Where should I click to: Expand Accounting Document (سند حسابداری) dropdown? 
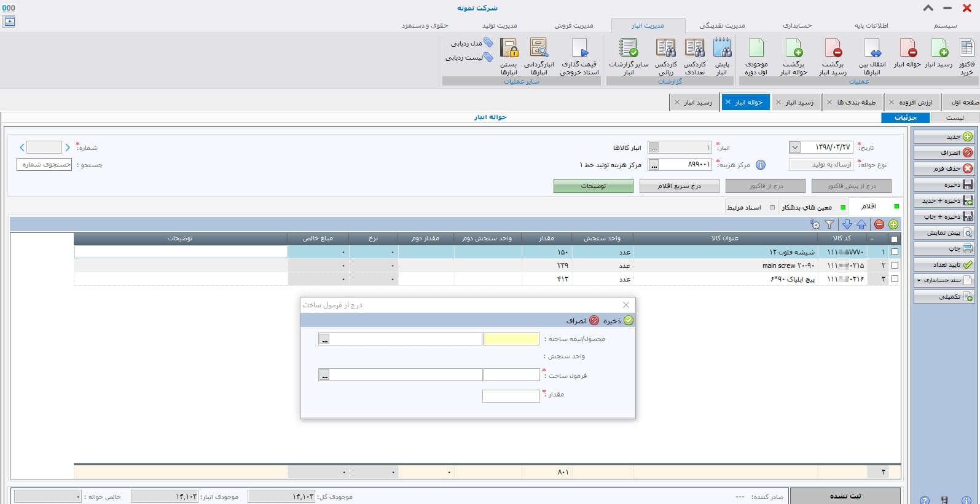(x=919, y=280)
